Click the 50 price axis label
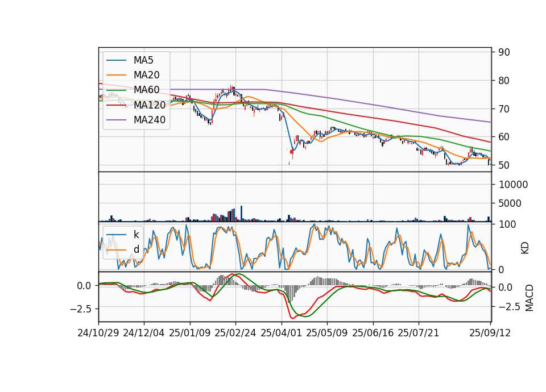This screenshot has height=392, width=546. pyautogui.click(x=504, y=165)
